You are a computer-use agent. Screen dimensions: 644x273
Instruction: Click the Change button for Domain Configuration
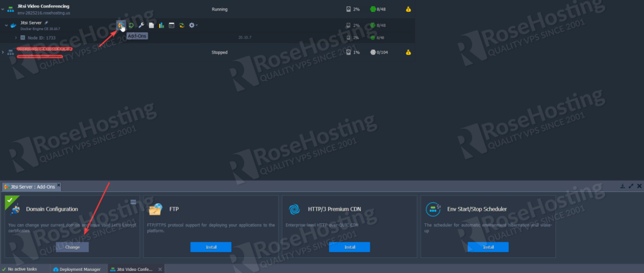pyautogui.click(x=72, y=247)
